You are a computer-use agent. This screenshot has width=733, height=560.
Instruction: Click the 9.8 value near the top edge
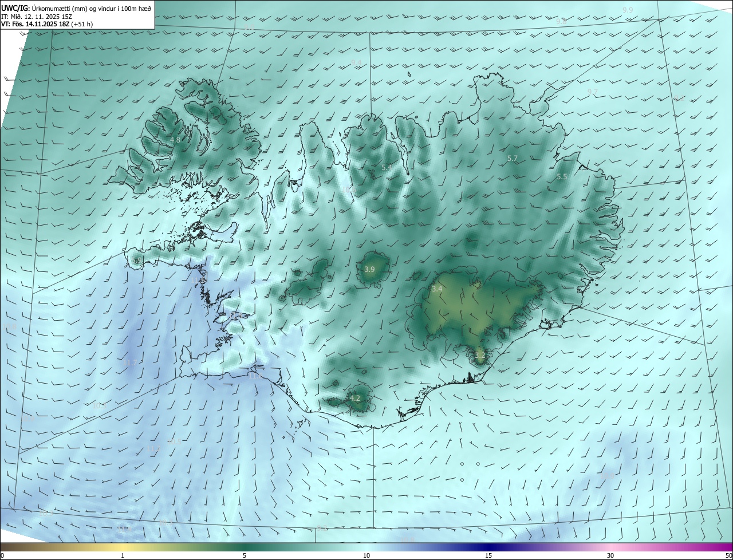click(x=561, y=21)
